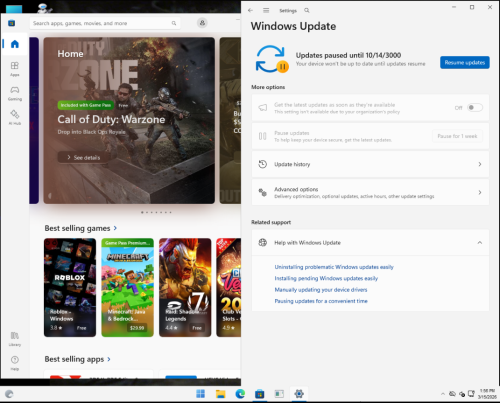Switch to Settings gear taskbar icon
Viewport: 500px width, 403px height.
tap(299, 394)
